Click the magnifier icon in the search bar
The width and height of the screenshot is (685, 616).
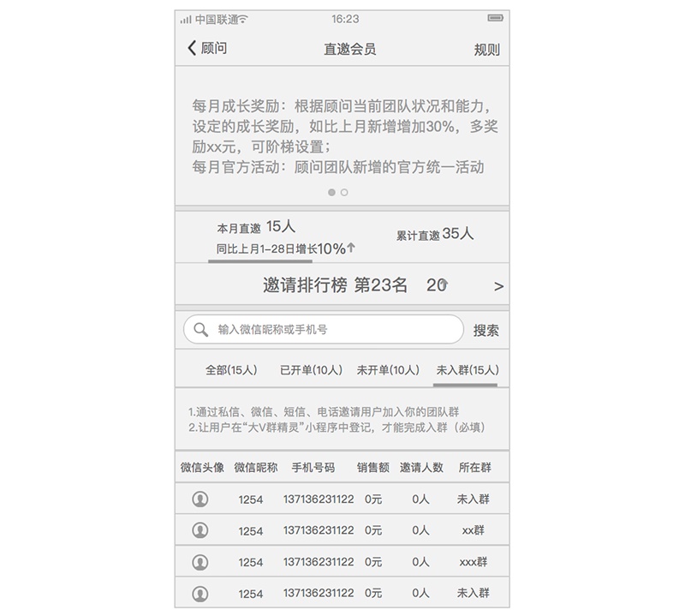(201, 329)
